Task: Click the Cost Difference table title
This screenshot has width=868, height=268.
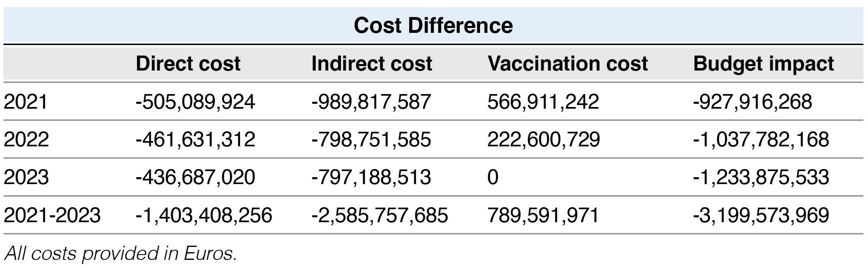Action: coord(433,26)
